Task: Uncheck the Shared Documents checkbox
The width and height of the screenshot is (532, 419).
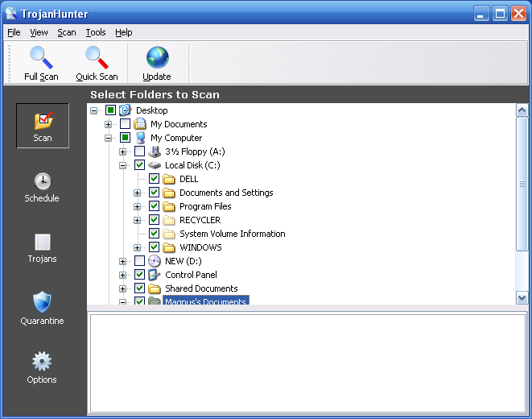Action: [x=139, y=288]
